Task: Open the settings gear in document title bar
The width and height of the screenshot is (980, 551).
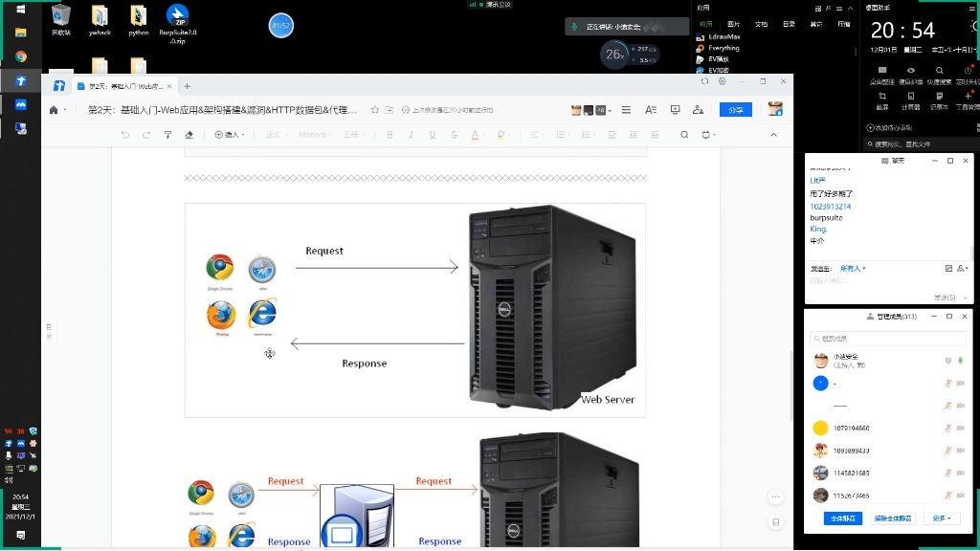Action: [x=722, y=81]
